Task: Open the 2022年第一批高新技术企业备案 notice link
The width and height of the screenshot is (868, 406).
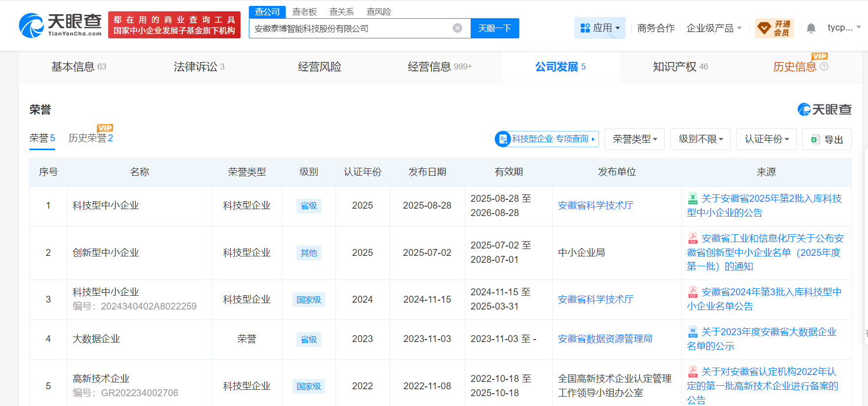Action: click(x=763, y=386)
